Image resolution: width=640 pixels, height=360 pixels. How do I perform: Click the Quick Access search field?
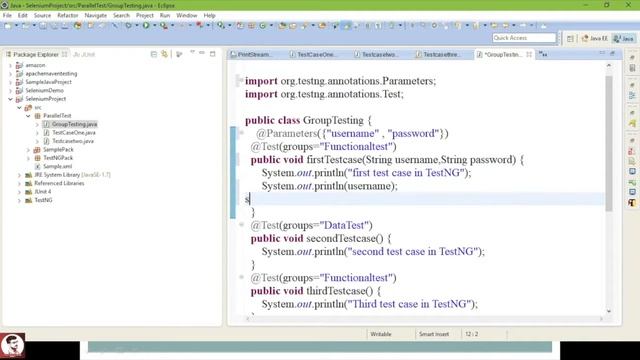click(x=524, y=38)
